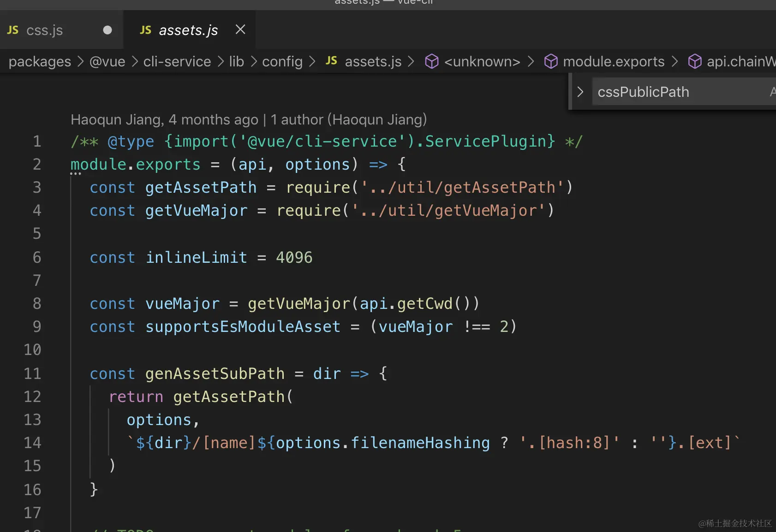
Task: Click line number 11 in the gutter
Action: click(x=32, y=373)
